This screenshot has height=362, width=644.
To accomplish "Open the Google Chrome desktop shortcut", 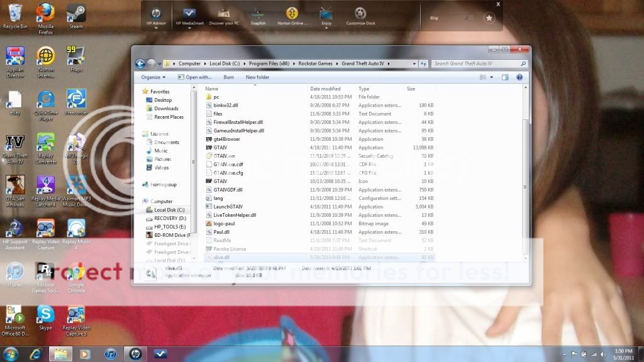I will click(x=76, y=278).
